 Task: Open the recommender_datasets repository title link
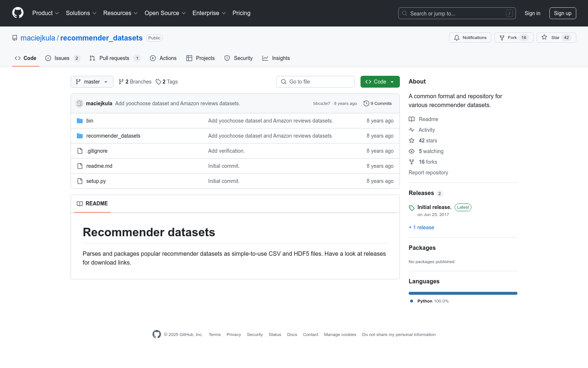tap(101, 38)
